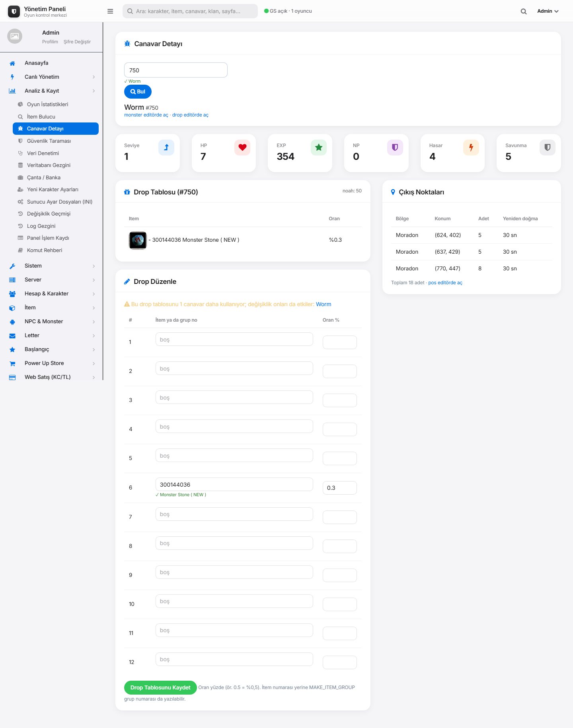This screenshot has height=728, width=573.
Task: Open Oyun İstatistikleri page
Action: (x=56, y=104)
